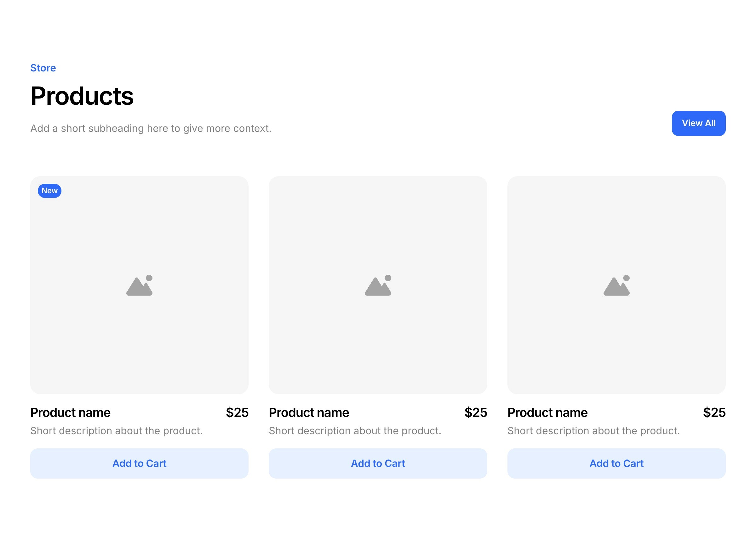Click the third product's name title

pos(547,413)
